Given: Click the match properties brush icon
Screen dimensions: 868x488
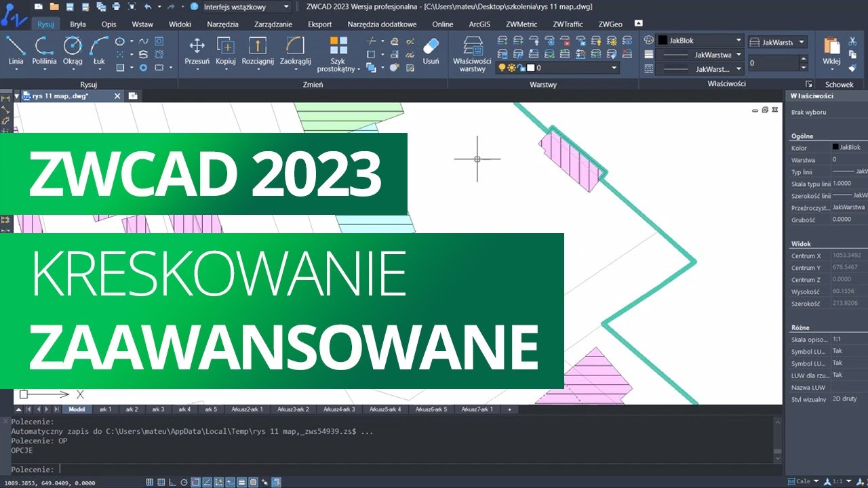Looking at the screenshot, I should click(x=852, y=68).
